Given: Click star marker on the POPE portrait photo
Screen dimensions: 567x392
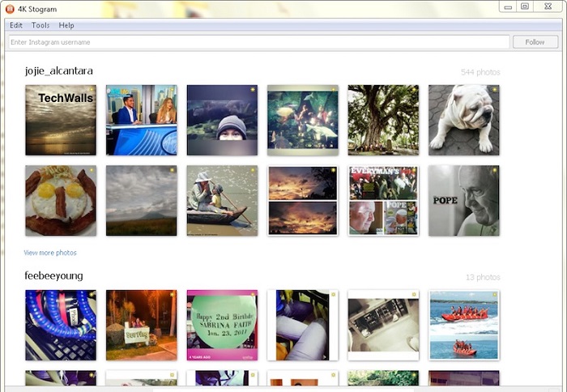Looking at the screenshot, I should 494,170.
